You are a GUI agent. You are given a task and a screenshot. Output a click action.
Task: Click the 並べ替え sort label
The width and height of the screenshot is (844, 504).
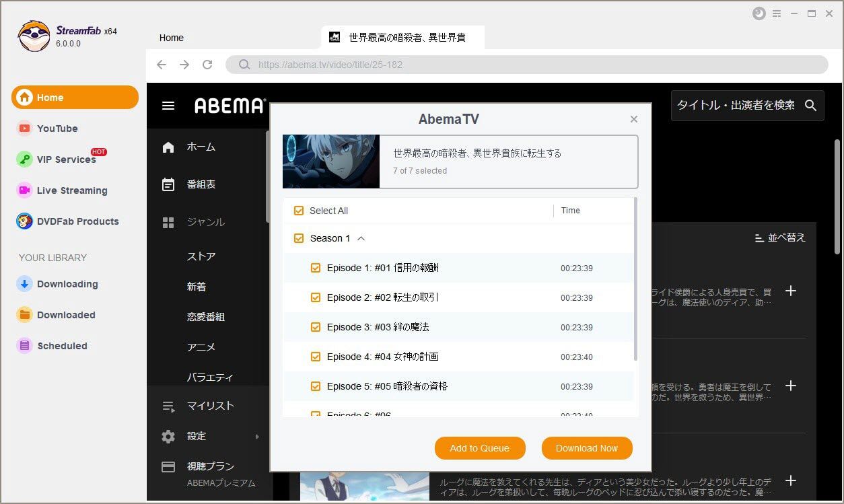point(787,238)
